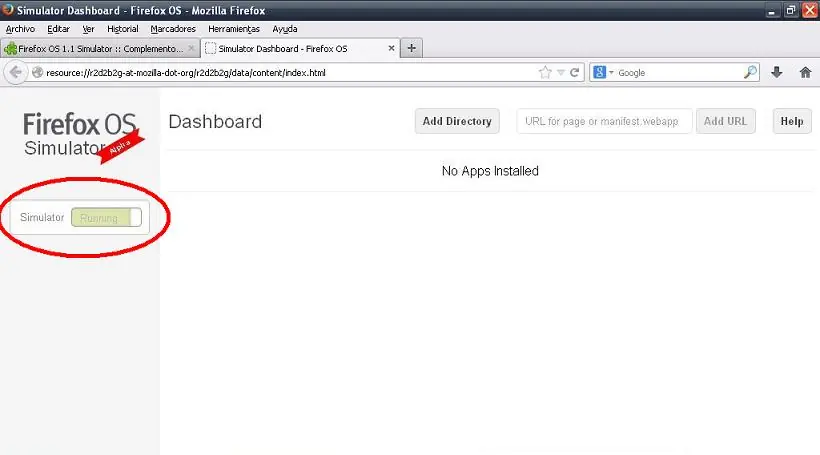The width and height of the screenshot is (820, 455).
Task: Minimize the Firefox window
Action: pos(771,10)
